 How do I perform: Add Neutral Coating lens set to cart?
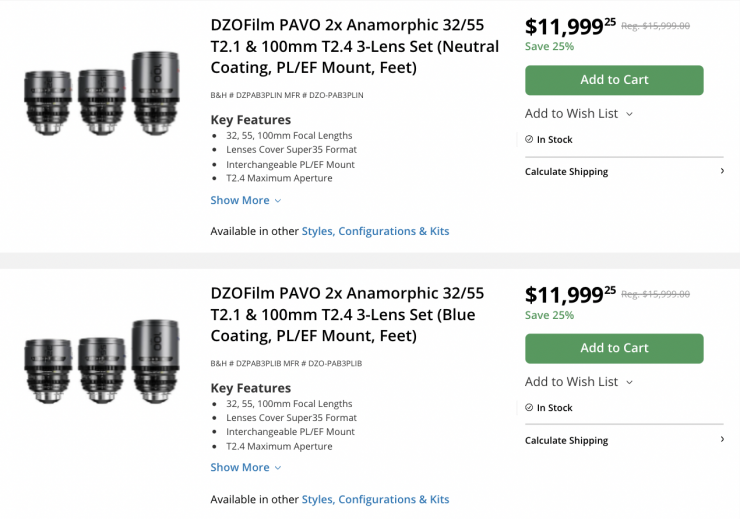click(x=614, y=80)
